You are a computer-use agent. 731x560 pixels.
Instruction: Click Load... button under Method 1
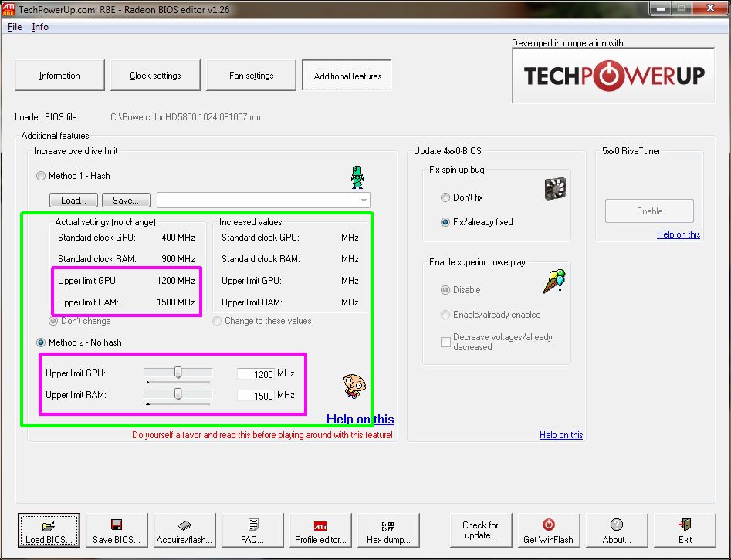73,201
